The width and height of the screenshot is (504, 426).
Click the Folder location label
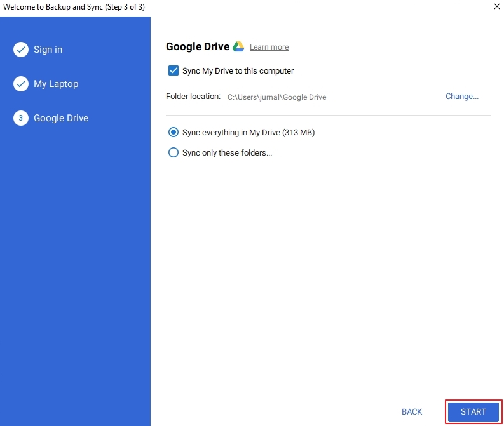click(x=193, y=97)
